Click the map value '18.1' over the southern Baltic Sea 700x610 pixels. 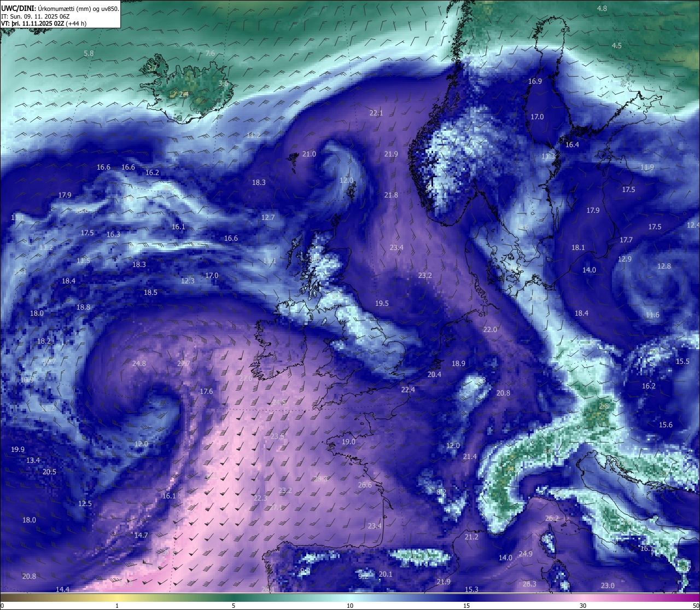point(578,248)
